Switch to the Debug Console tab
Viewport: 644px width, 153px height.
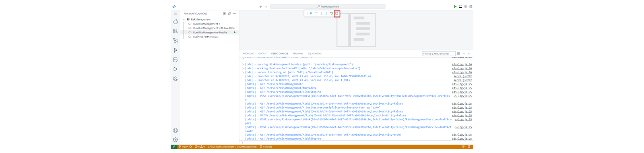280,54
